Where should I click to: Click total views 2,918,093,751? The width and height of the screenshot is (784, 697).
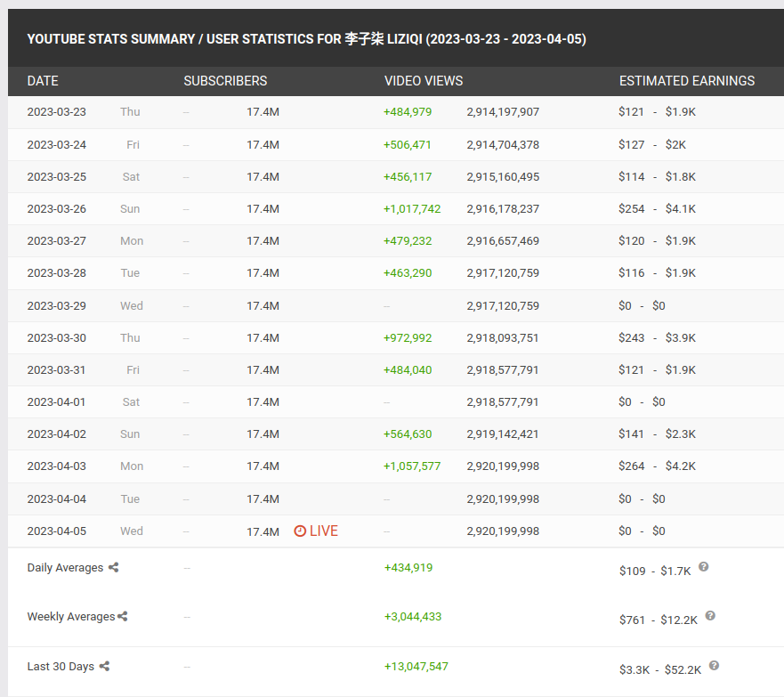point(503,338)
